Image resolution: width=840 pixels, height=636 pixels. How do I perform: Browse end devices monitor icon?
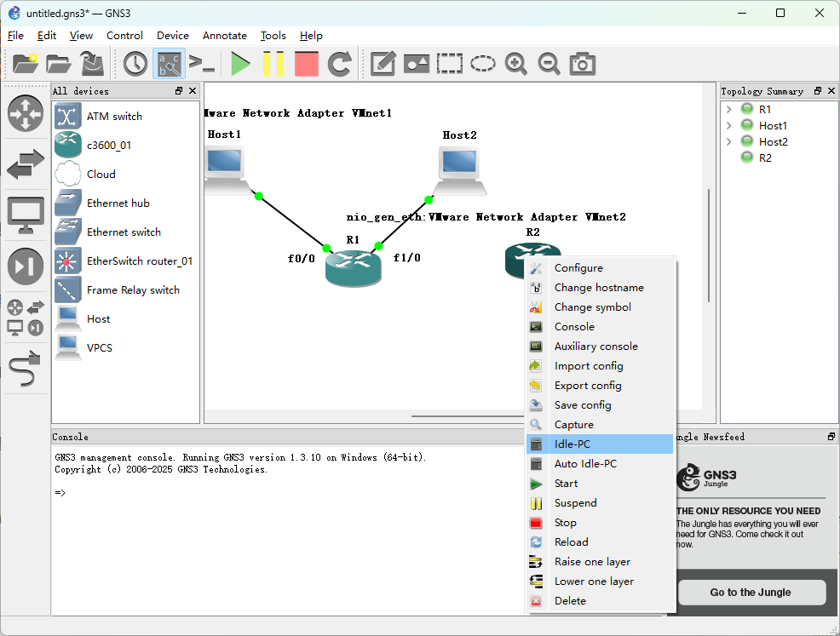(x=26, y=215)
